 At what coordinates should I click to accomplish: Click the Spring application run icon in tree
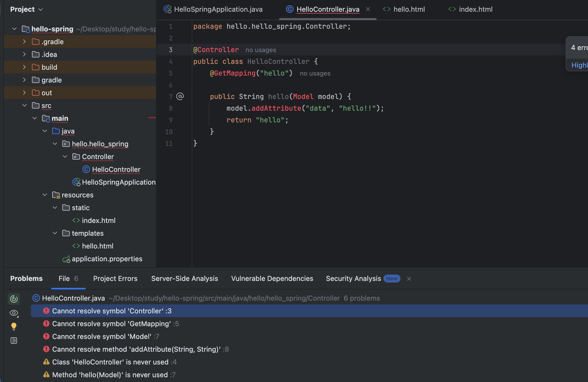76,182
